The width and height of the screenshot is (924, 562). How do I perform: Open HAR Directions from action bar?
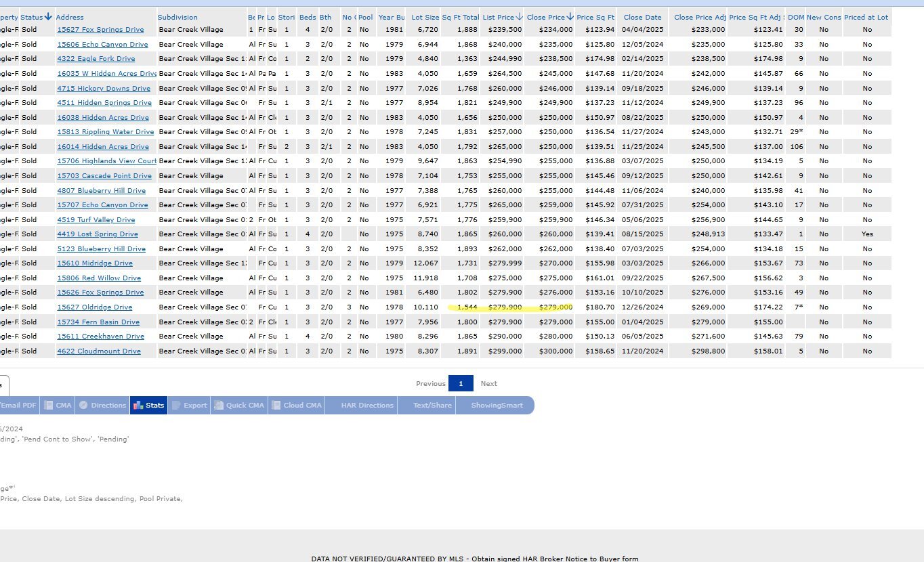pos(367,405)
